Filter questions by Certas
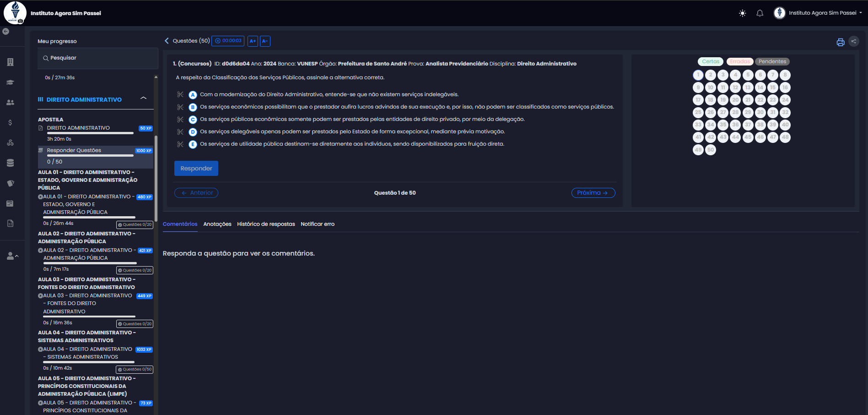868x415 pixels. (711, 61)
